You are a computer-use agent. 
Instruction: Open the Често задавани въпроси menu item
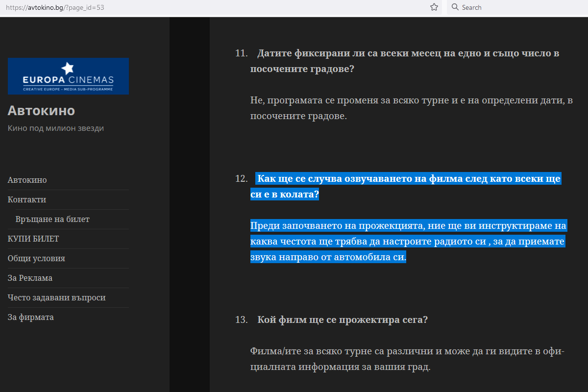pos(56,297)
